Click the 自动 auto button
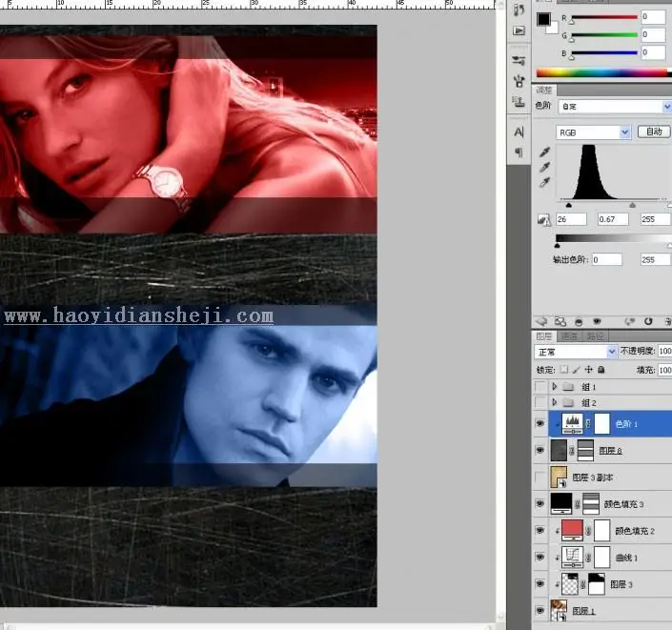 pos(654,132)
